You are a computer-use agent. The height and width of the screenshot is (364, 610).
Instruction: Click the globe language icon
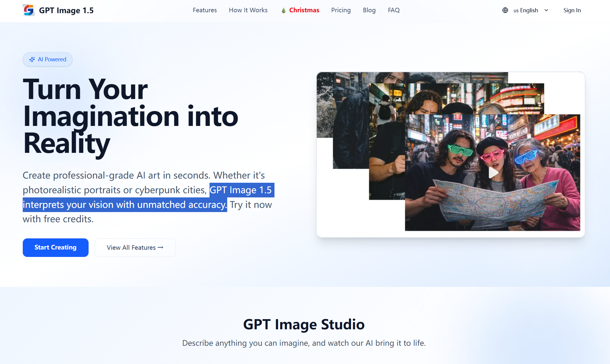[505, 10]
